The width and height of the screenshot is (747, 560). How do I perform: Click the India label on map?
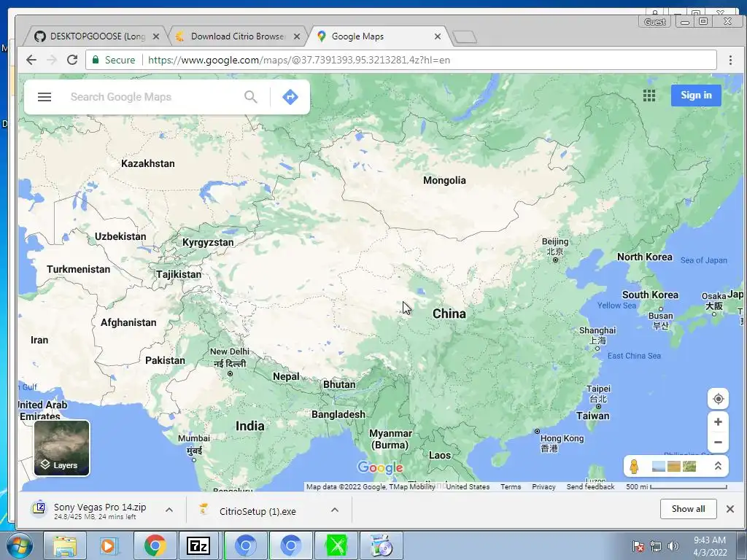[249, 426]
